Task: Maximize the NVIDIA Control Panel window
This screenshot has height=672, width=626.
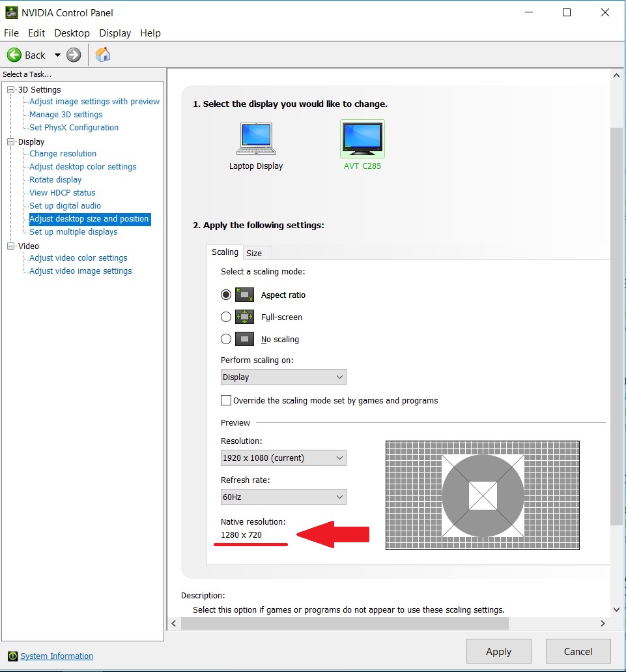Action: pyautogui.click(x=567, y=12)
